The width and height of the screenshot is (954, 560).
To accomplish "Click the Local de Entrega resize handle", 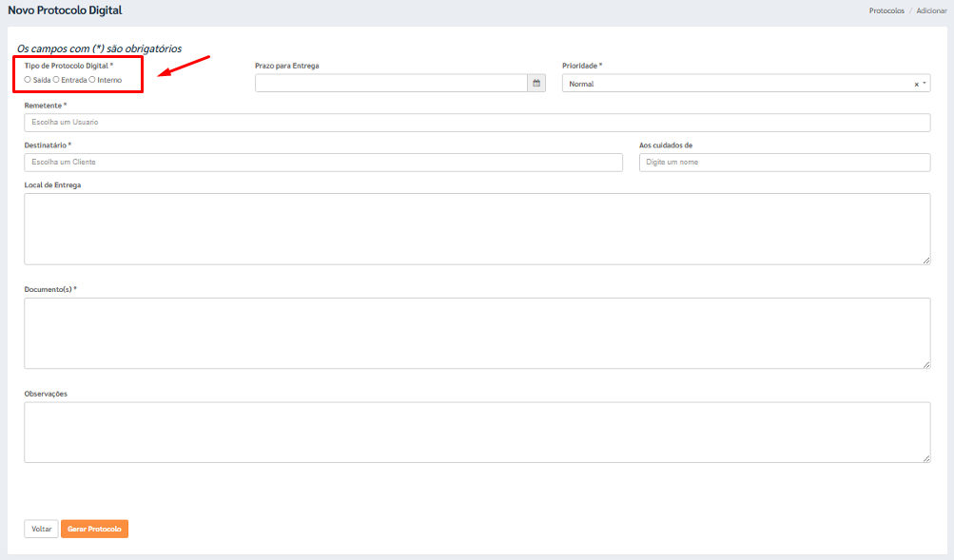I will pos(925,260).
